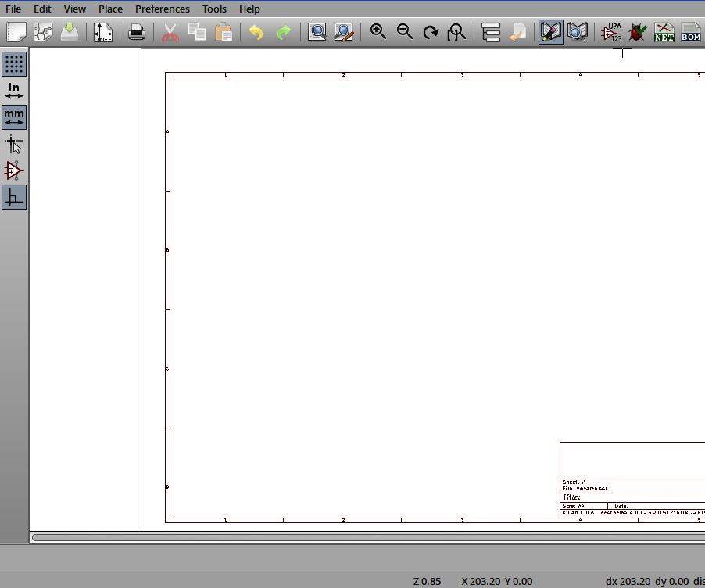Open the Help menu
Screen dimensions: 705x588
click(x=249, y=9)
